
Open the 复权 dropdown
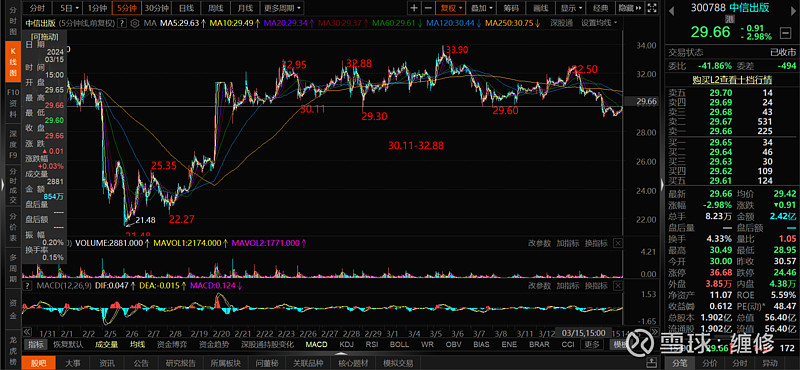click(452, 8)
